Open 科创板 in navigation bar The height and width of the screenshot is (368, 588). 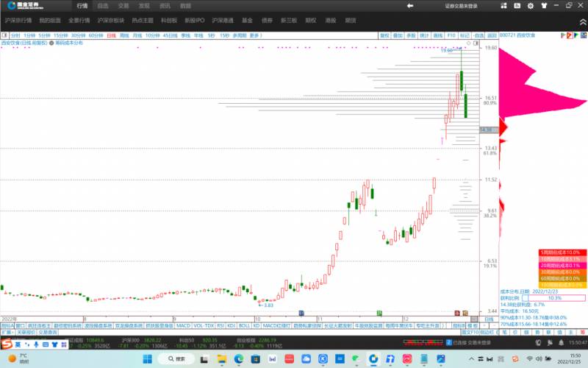click(169, 21)
